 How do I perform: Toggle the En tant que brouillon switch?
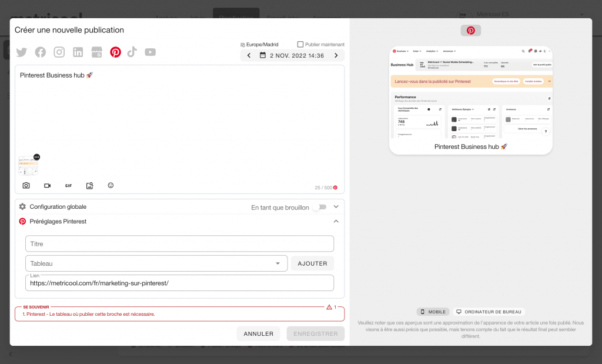[319, 207]
